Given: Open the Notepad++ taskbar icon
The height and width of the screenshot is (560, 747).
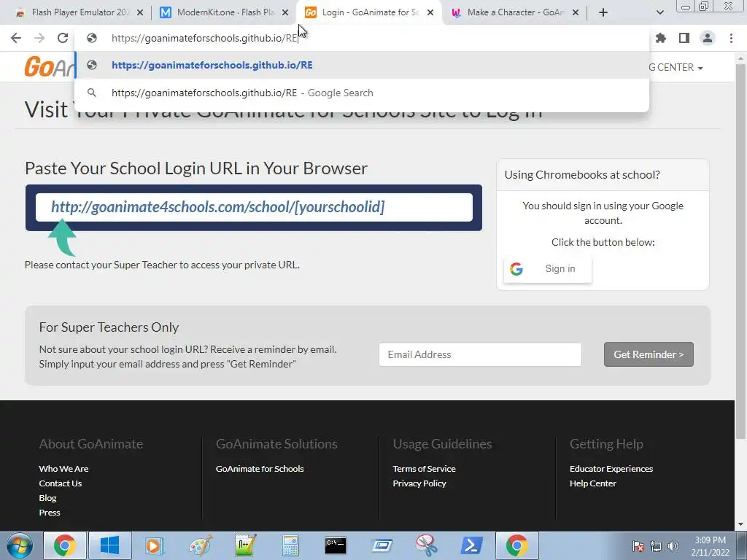Looking at the screenshot, I should tap(246, 545).
